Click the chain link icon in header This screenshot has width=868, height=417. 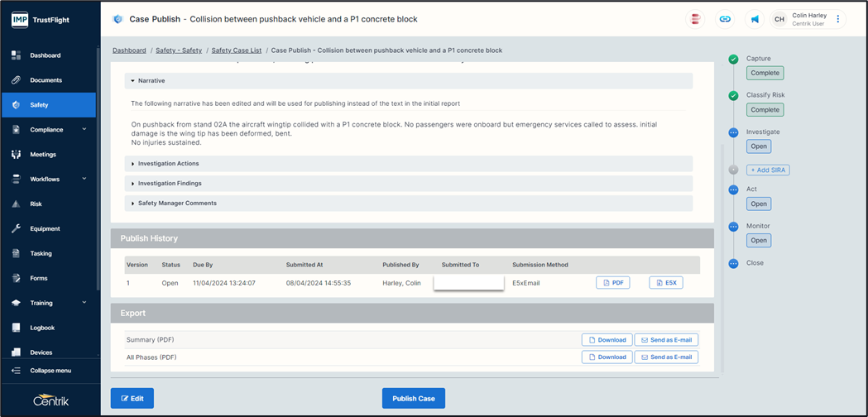tap(725, 19)
